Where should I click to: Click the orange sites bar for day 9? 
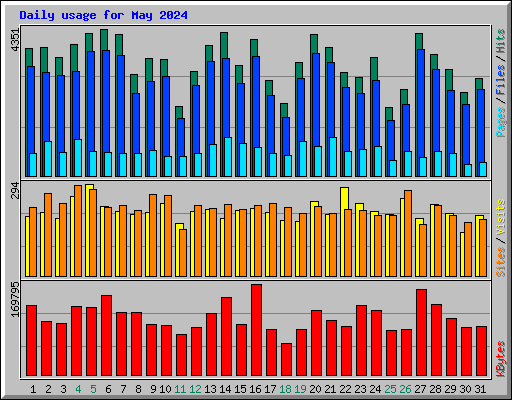153,235
